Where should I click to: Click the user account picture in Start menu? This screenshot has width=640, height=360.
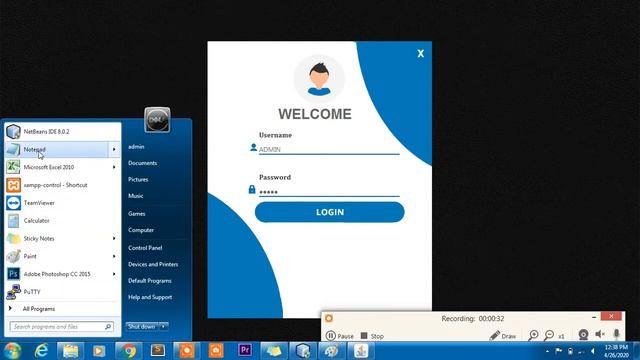[x=157, y=120]
